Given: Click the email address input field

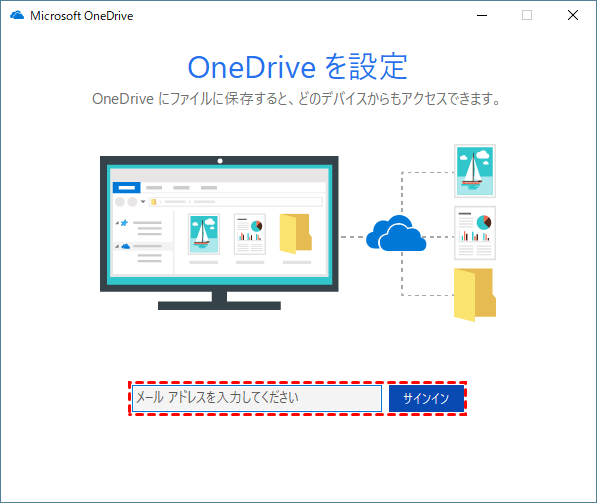Looking at the screenshot, I should point(257,398).
